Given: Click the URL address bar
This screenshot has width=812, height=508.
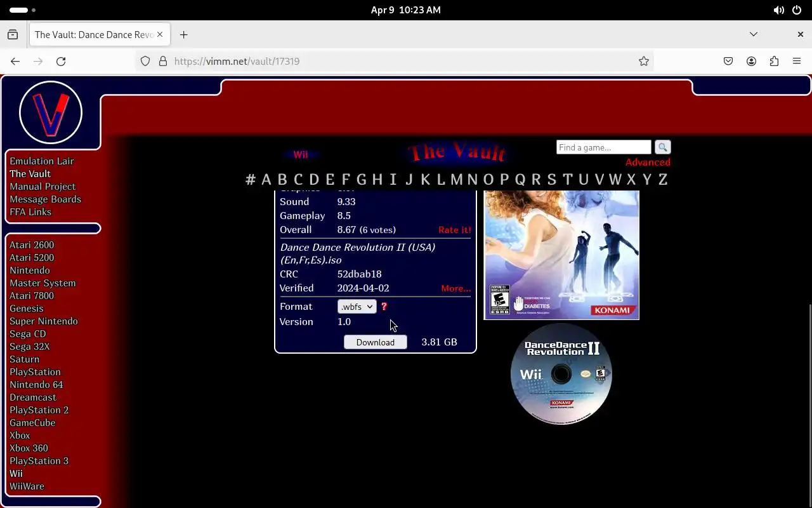Looking at the screenshot, I should pos(393,61).
